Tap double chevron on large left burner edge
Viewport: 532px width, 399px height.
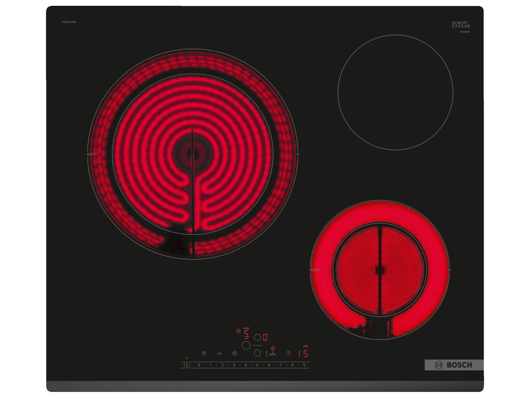298,154
